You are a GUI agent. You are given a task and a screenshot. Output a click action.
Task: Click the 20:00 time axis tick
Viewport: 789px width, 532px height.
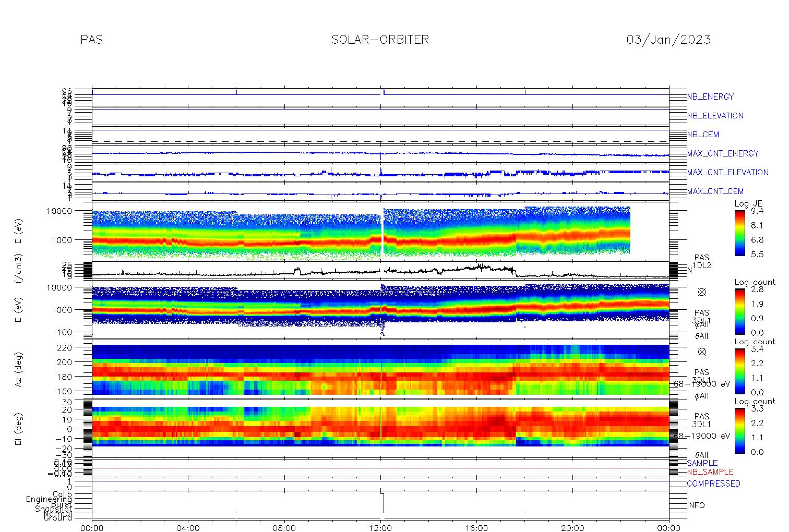click(x=572, y=528)
